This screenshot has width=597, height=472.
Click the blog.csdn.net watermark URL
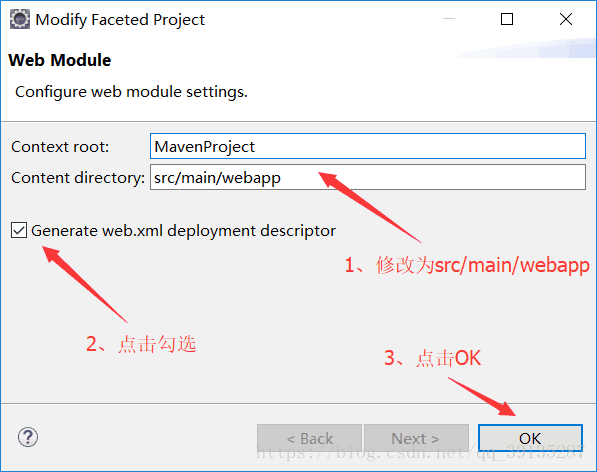click(x=420, y=453)
